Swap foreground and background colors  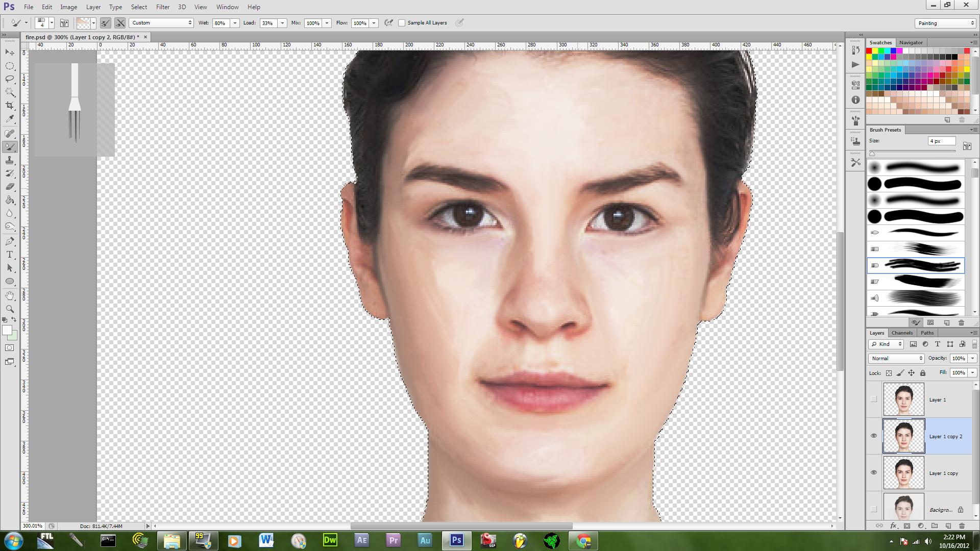[14, 320]
